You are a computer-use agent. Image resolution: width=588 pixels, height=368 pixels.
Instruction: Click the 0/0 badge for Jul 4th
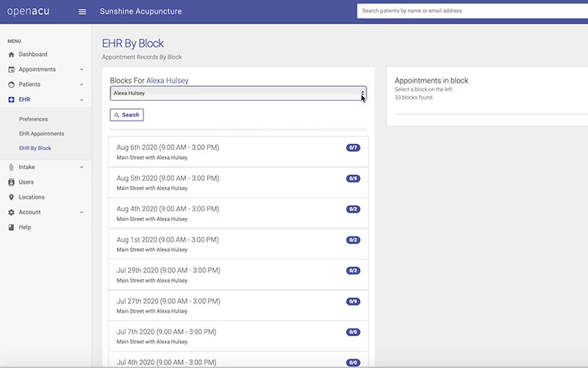[354, 363]
